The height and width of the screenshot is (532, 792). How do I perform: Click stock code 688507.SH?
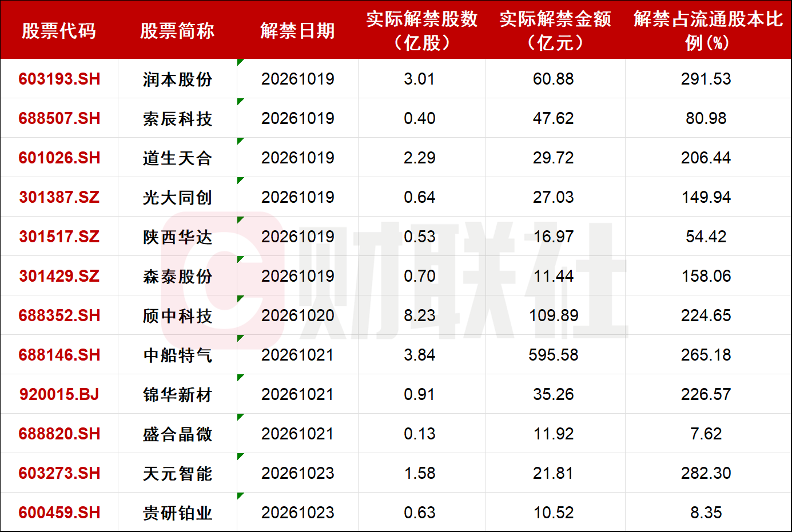pos(59,118)
